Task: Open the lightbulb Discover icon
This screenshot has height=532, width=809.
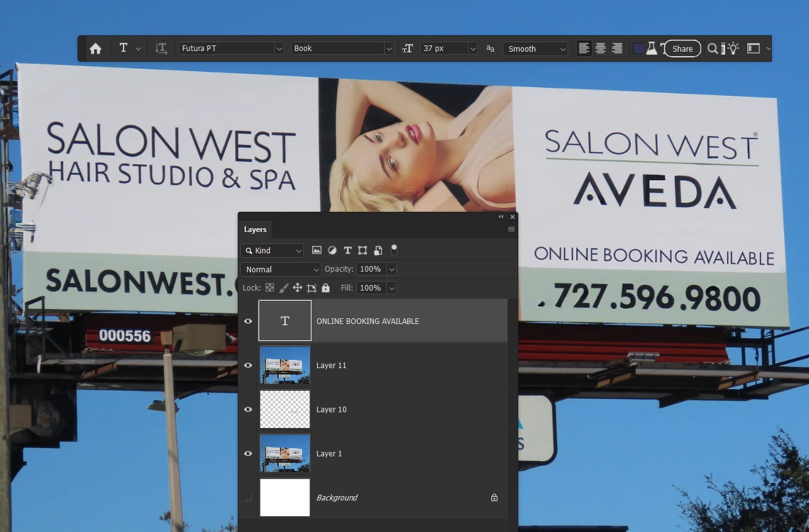Action: [x=732, y=49]
